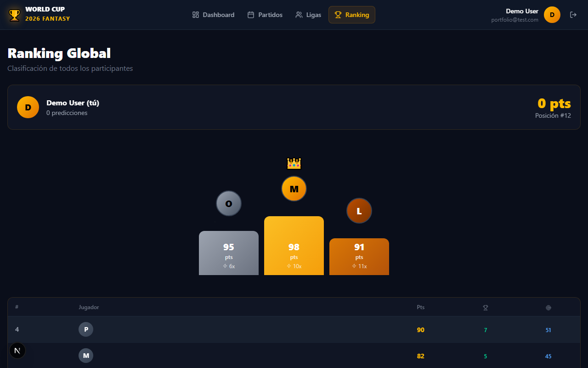Viewport: 588px width, 368px height.
Task: Click the gold M avatar on the podium
Action: [x=294, y=189]
